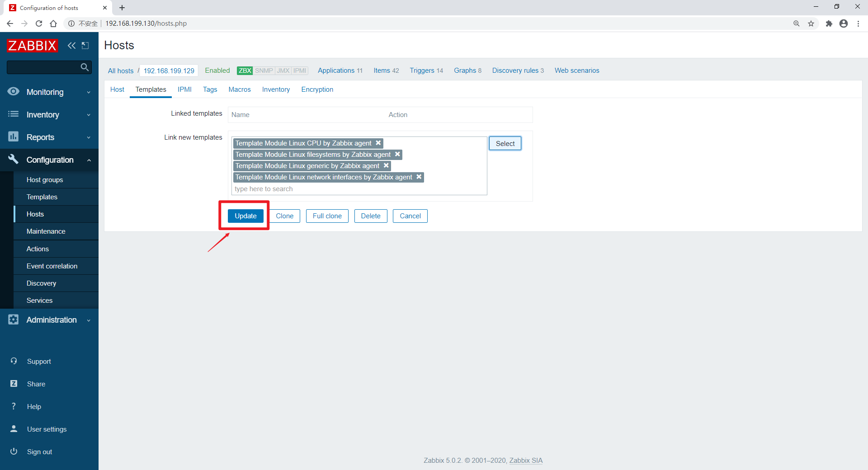Switch to the Inventory host tab
Image resolution: width=868 pixels, height=470 pixels.
click(276, 89)
